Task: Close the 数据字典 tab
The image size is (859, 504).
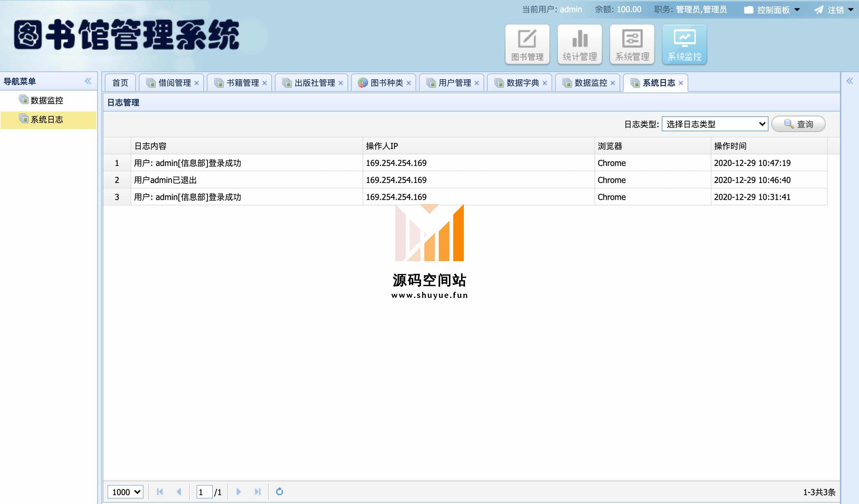Action: tap(545, 83)
